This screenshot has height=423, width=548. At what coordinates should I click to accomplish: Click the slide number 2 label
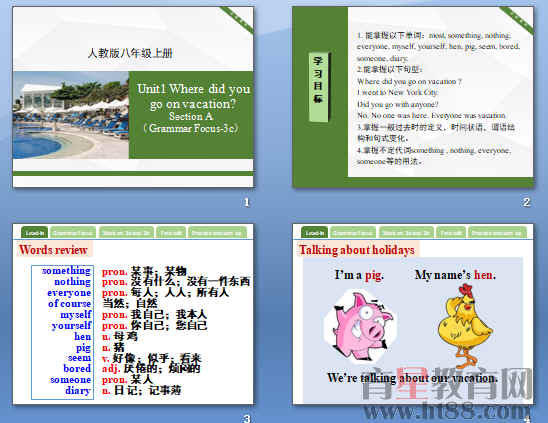pyautogui.click(x=526, y=202)
